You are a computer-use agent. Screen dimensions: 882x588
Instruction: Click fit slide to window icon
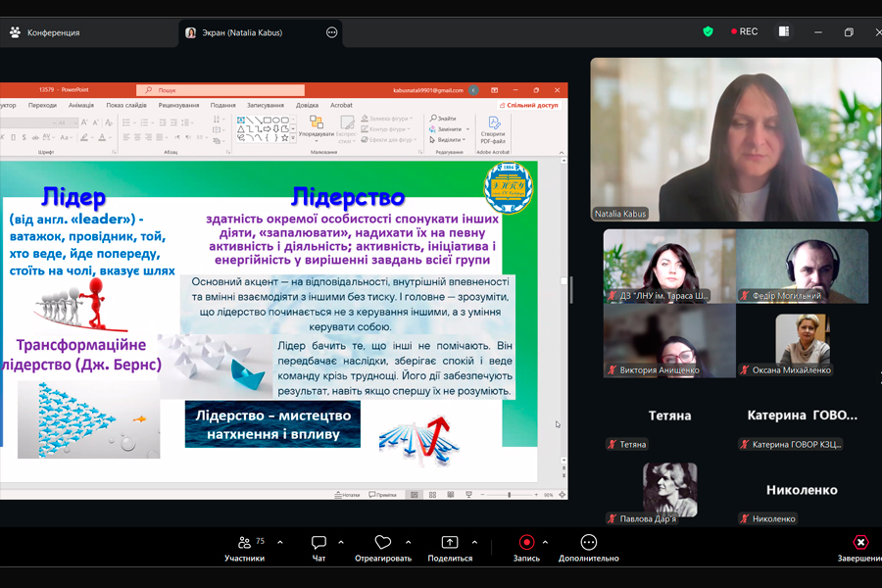pyautogui.click(x=562, y=495)
